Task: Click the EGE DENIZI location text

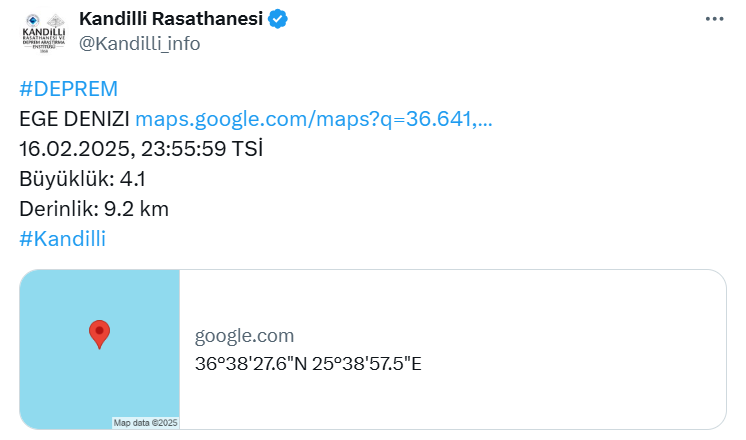Action: coord(74,119)
